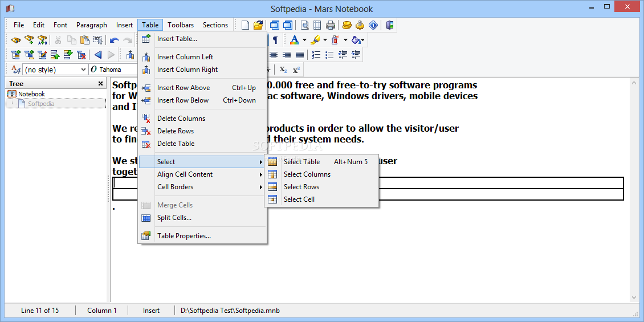This screenshot has width=644, height=322.
Task: Click the Paste clipboard icon
Action: tap(85, 40)
